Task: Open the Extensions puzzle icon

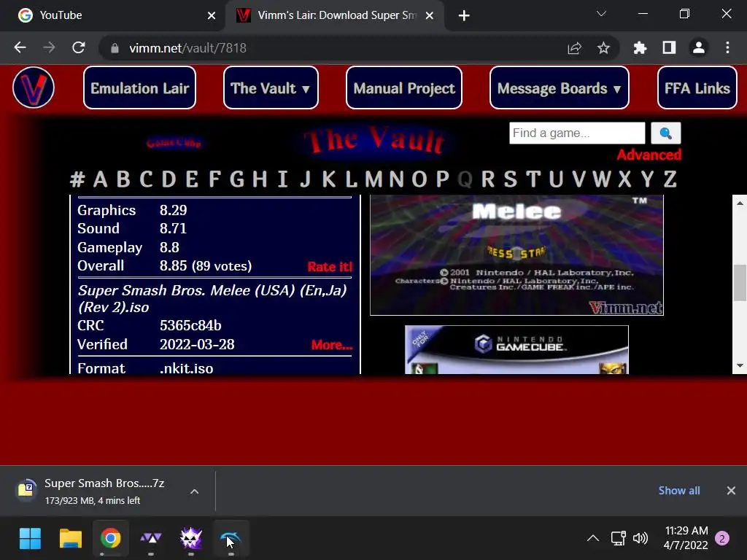Action: pyautogui.click(x=640, y=47)
